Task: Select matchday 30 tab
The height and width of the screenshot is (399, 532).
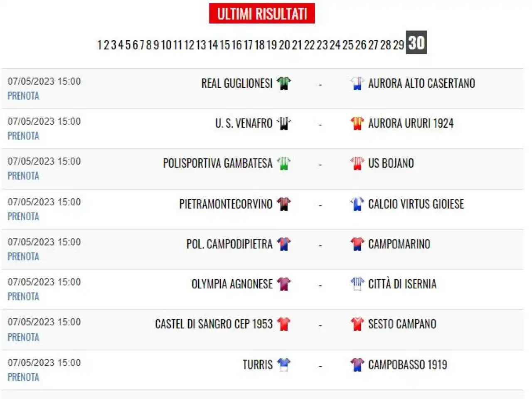Action: pyautogui.click(x=416, y=42)
